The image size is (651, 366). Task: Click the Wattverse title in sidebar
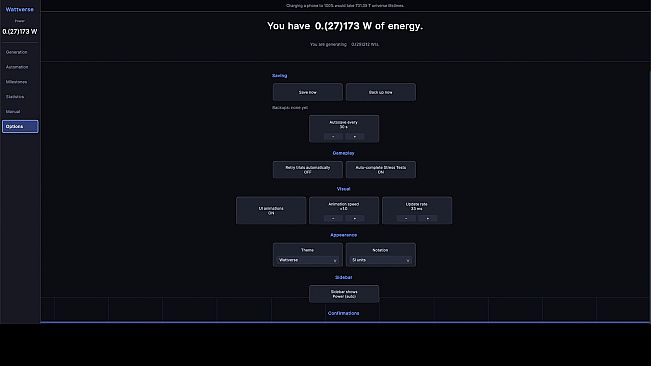20,9
